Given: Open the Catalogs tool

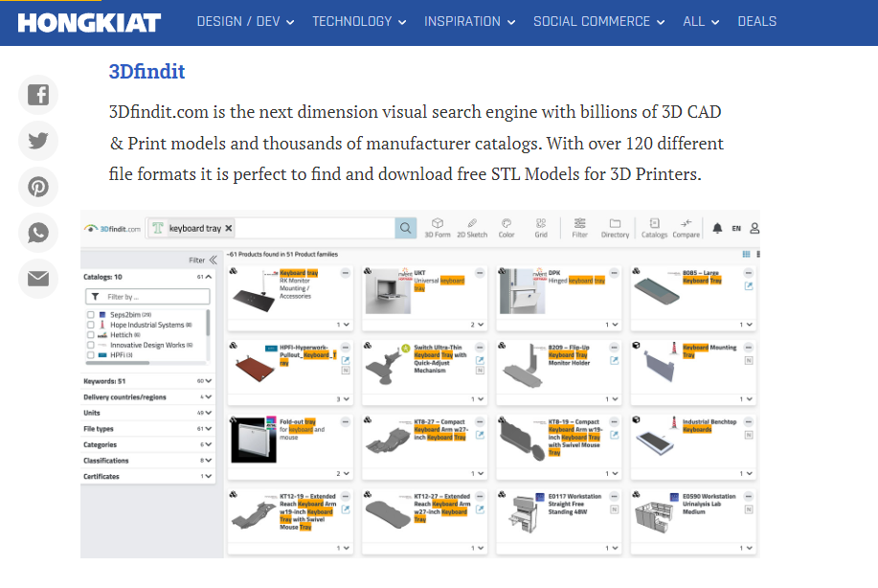Looking at the screenshot, I should (x=654, y=228).
